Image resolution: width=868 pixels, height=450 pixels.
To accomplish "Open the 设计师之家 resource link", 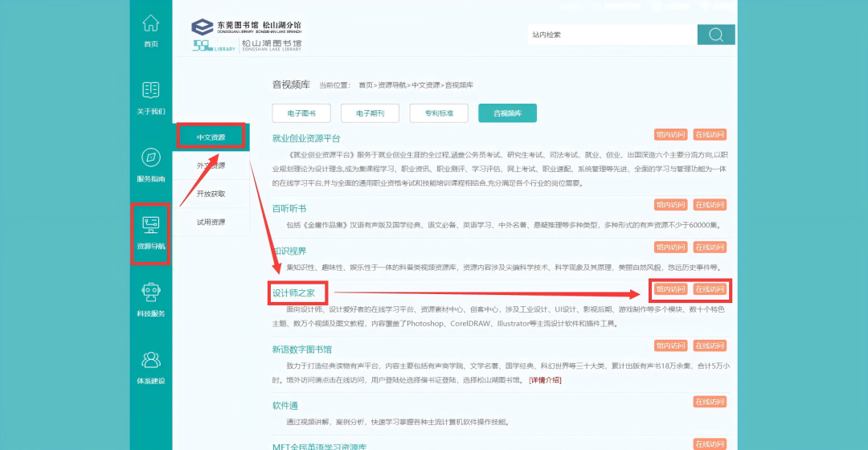I will click(x=293, y=293).
